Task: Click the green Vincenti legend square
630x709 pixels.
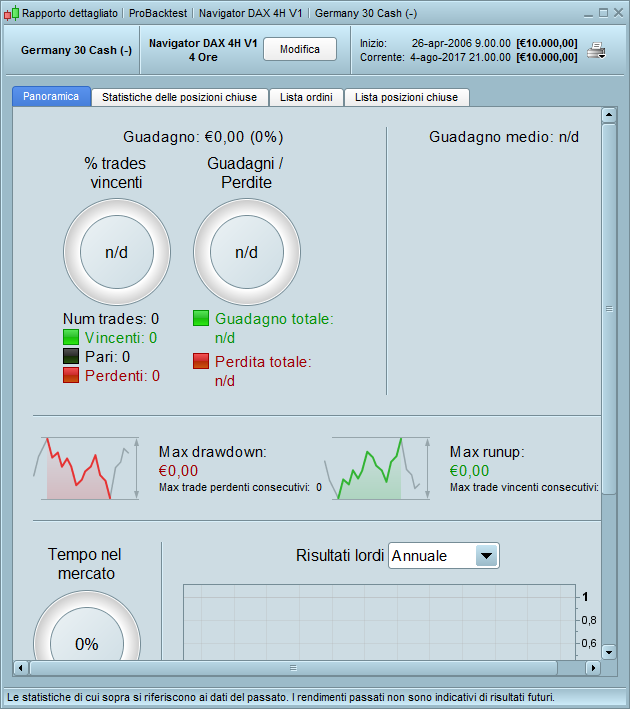Action: [71, 337]
